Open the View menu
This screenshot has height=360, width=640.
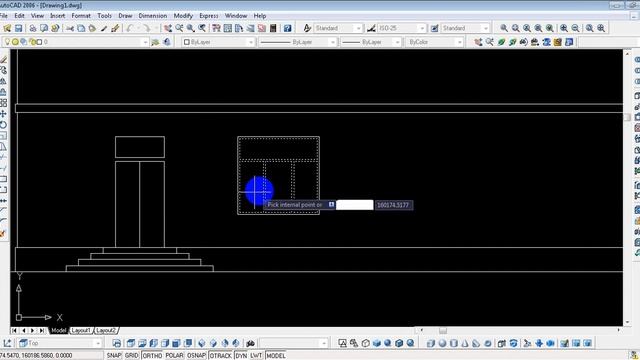coord(37,16)
